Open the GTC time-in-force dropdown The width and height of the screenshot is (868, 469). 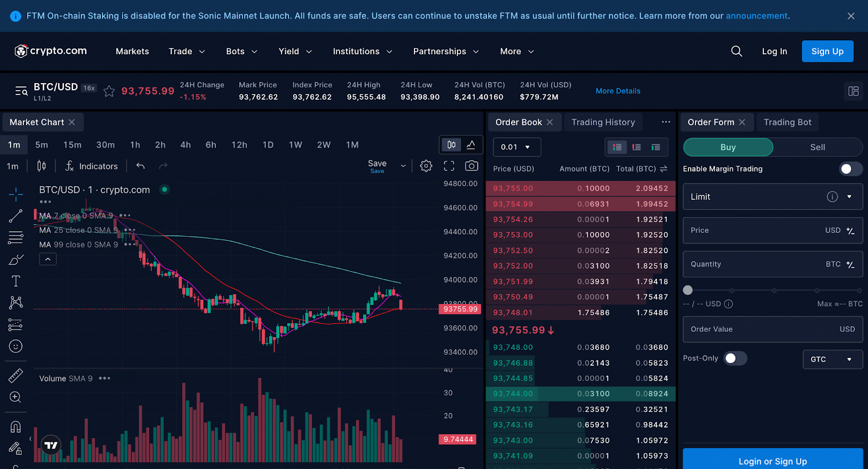[832, 359]
